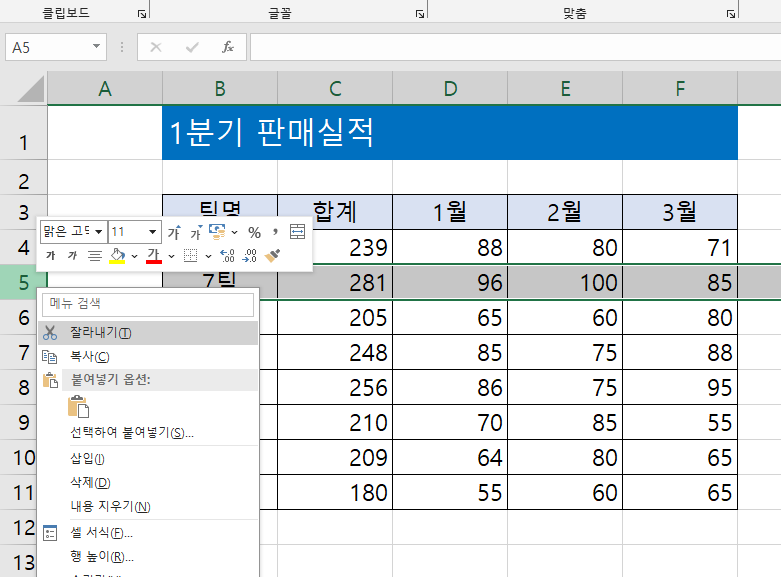Choose 잘라내기 from context menu

(148, 333)
